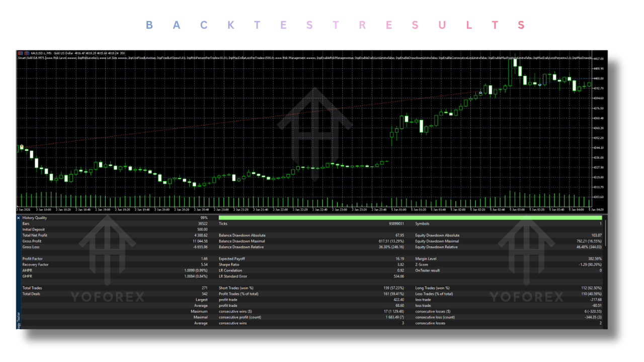
Task: Select Gross Profit value 11 044.58
Action: point(200,241)
